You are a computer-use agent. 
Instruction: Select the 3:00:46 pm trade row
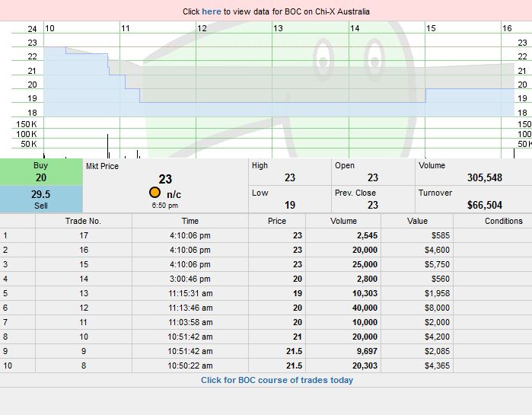(190, 279)
